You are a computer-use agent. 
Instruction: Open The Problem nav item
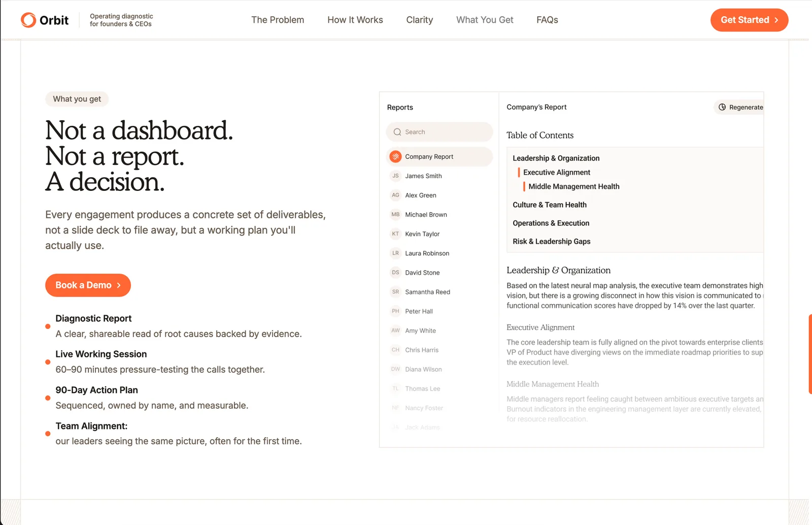[x=278, y=20]
